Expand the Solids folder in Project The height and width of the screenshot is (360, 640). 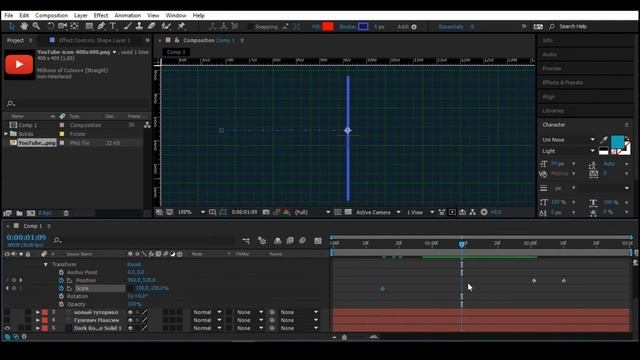(x=6, y=134)
